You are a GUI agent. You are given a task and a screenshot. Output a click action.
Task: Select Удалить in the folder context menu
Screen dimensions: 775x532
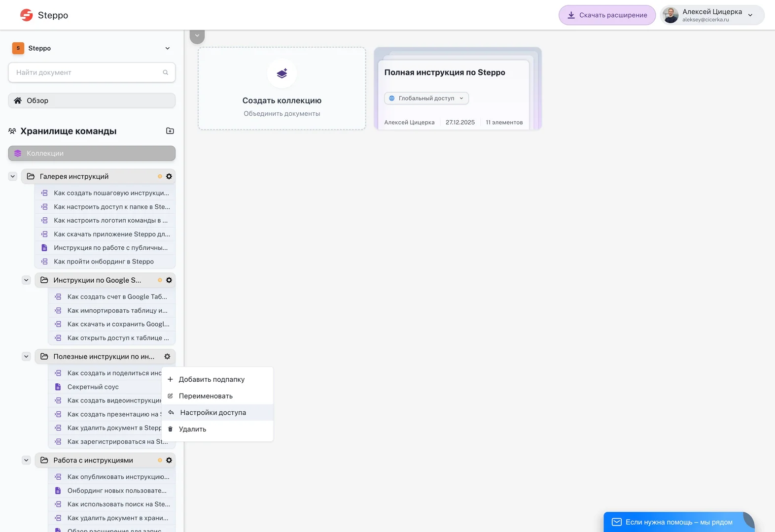click(x=192, y=429)
